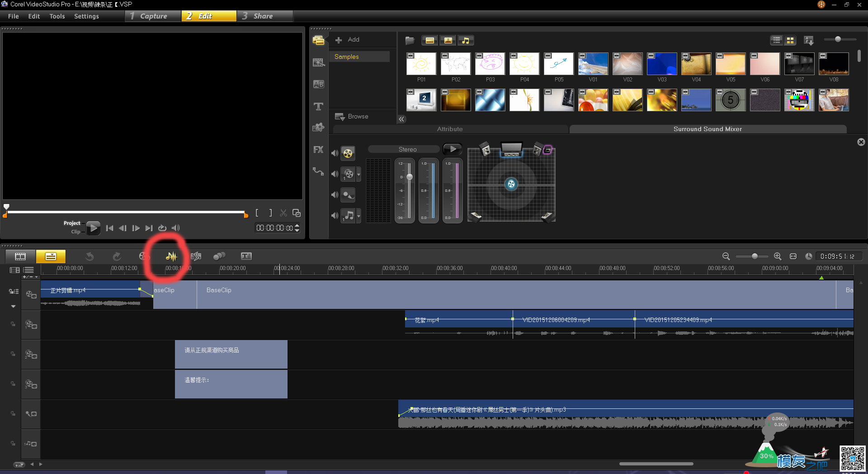The height and width of the screenshot is (474, 868).
Task: Mute the Voice Track speaker in mixer
Action: click(x=335, y=195)
